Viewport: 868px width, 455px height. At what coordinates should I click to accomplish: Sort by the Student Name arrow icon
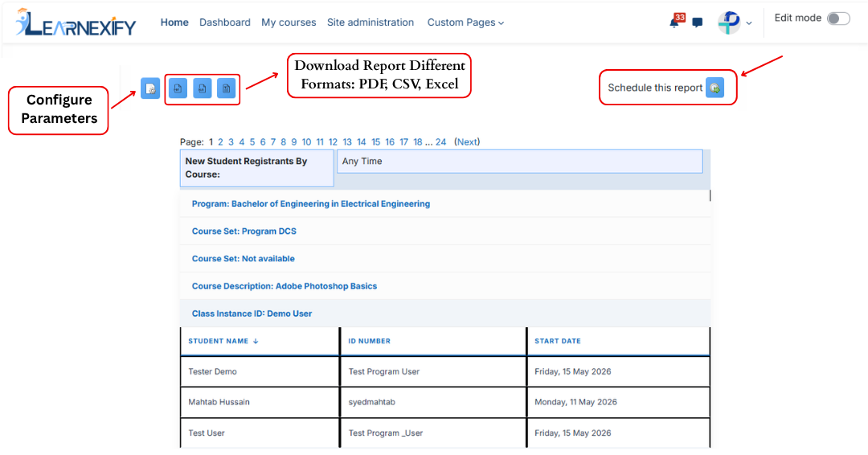pos(256,342)
